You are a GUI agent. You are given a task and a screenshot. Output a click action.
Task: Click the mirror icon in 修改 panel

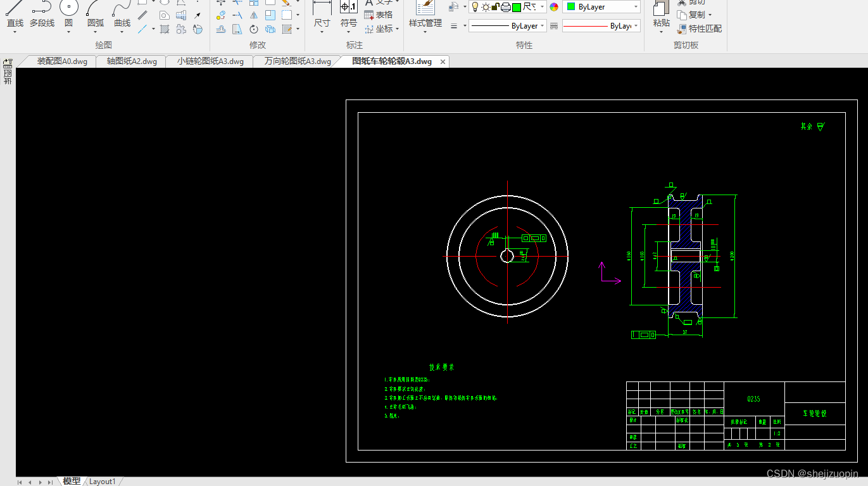253,15
